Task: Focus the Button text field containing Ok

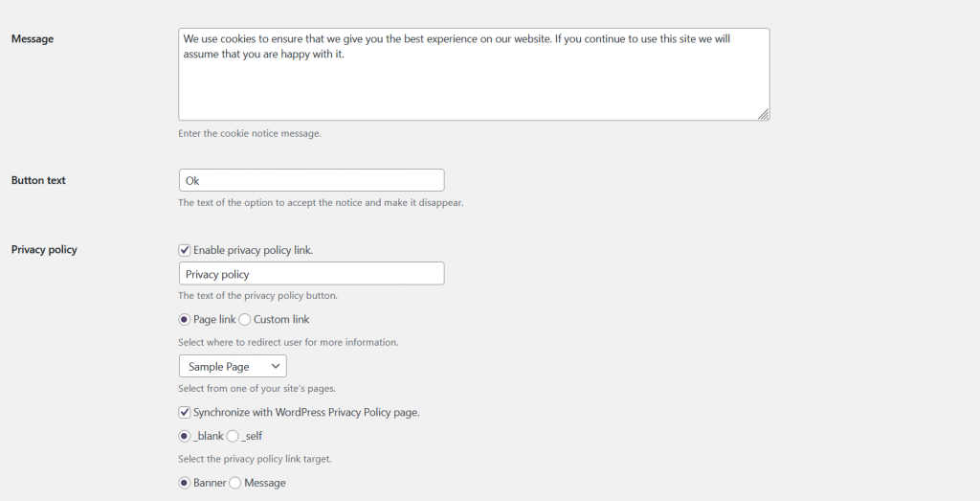Action: click(311, 180)
